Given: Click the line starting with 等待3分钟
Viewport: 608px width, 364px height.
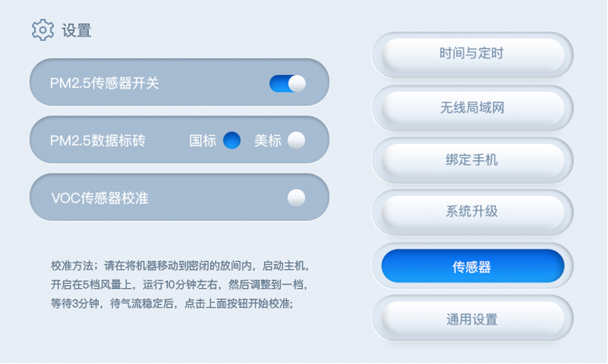Looking at the screenshot, I should coord(172,303).
